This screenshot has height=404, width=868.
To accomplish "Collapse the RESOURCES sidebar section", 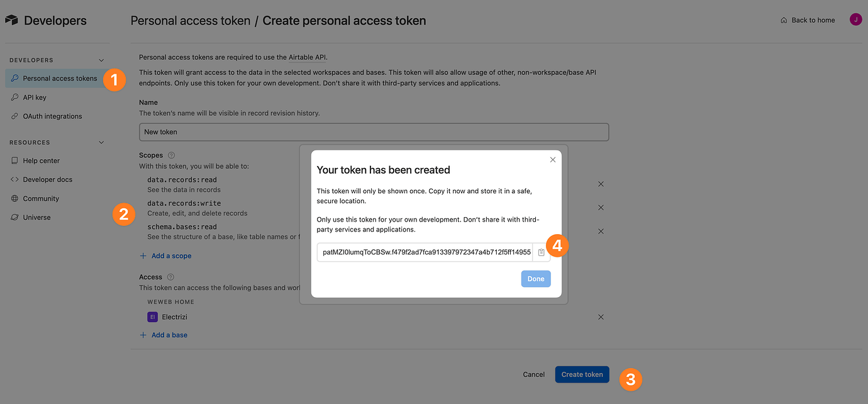I will point(101,142).
